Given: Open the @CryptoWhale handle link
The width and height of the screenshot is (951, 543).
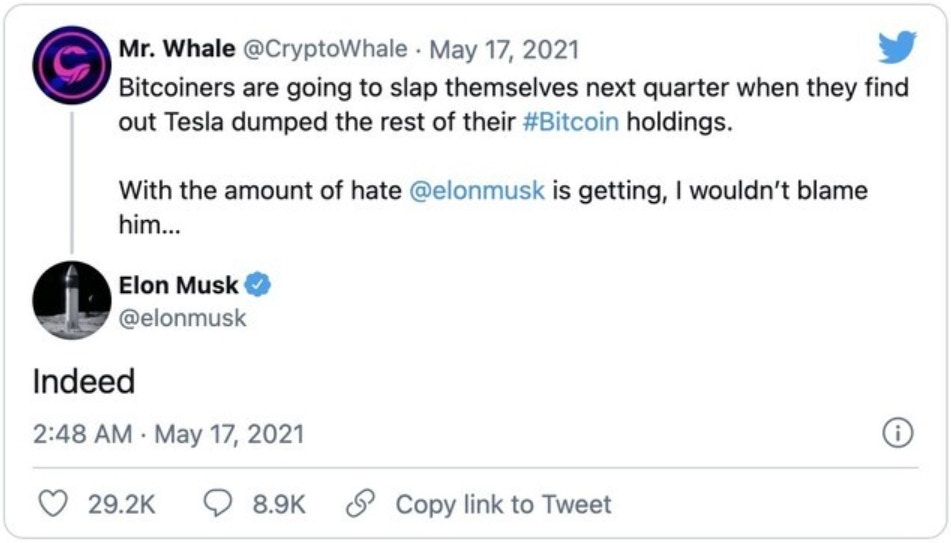Looking at the screenshot, I should tap(320, 49).
